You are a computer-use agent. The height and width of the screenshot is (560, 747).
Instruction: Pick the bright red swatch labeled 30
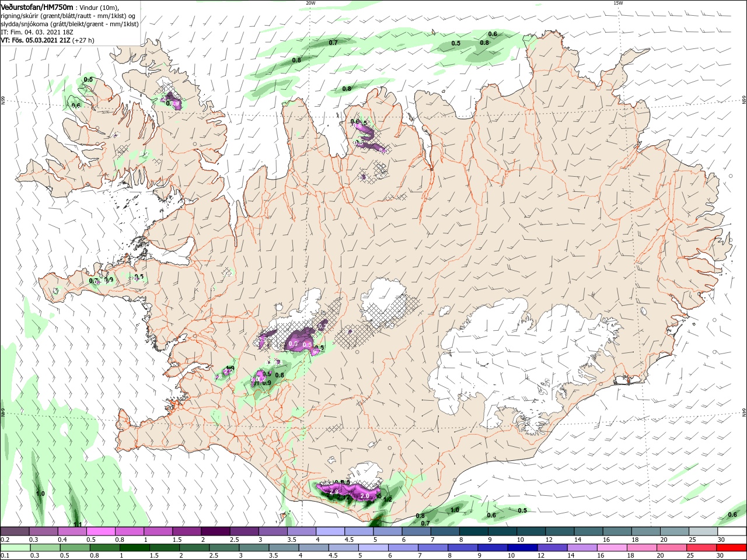[x=731, y=548]
